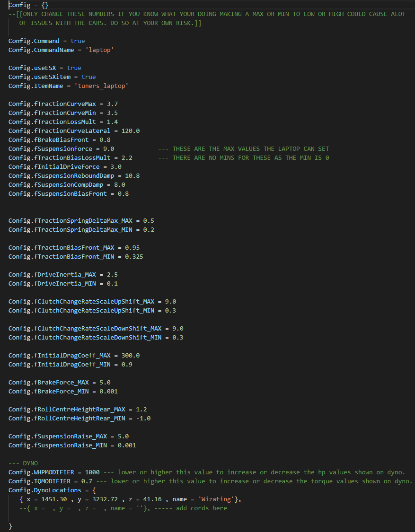The height and width of the screenshot is (532, 415).
Task: Click the TQMODIFIER value 0.7
Action: coord(87,481)
